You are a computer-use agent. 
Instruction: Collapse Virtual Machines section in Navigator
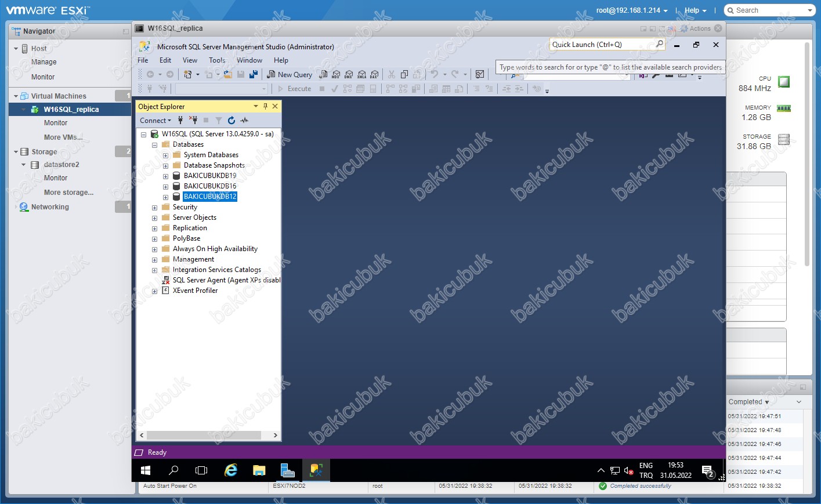point(16,96)
